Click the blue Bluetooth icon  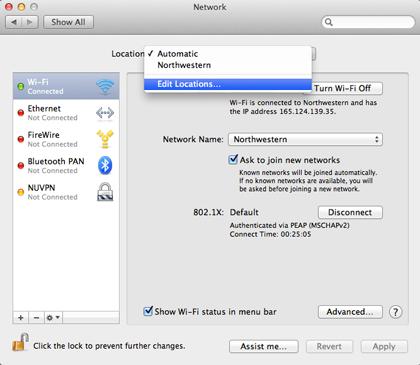point(105,165)
